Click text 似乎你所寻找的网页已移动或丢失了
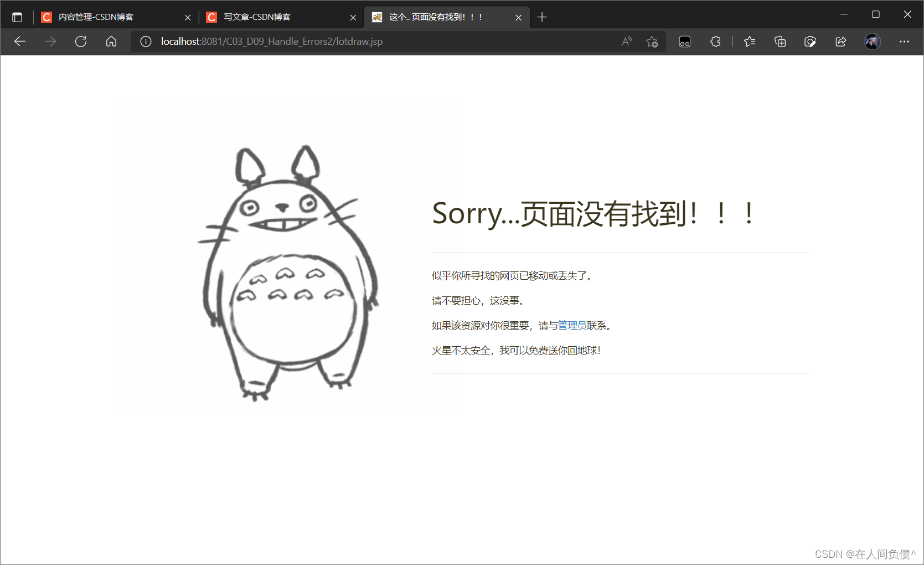Screen dimensions: 924x565 tap(512, 276)
